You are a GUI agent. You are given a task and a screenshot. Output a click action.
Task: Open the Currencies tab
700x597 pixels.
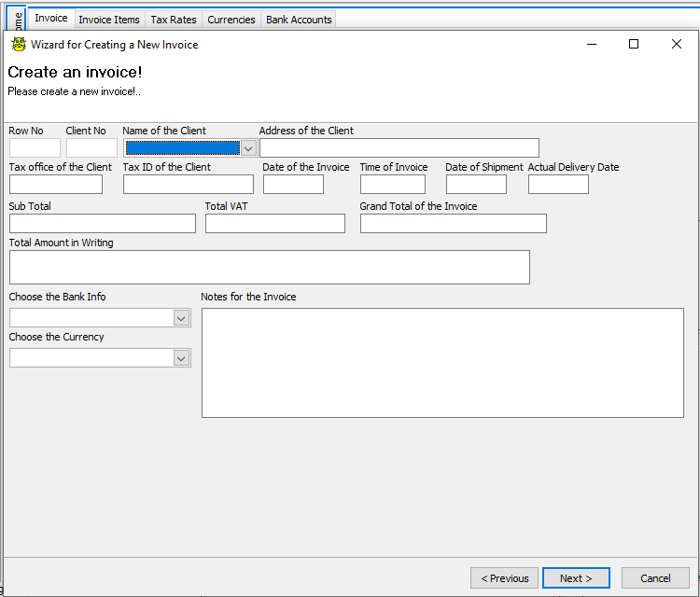tap(231, 20)
